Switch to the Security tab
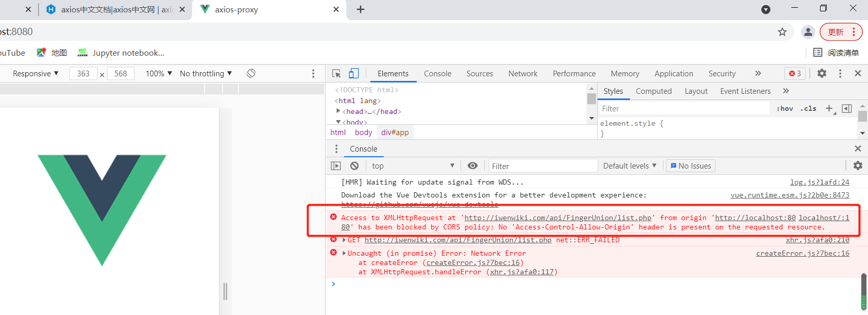 (x=722, y=74)
